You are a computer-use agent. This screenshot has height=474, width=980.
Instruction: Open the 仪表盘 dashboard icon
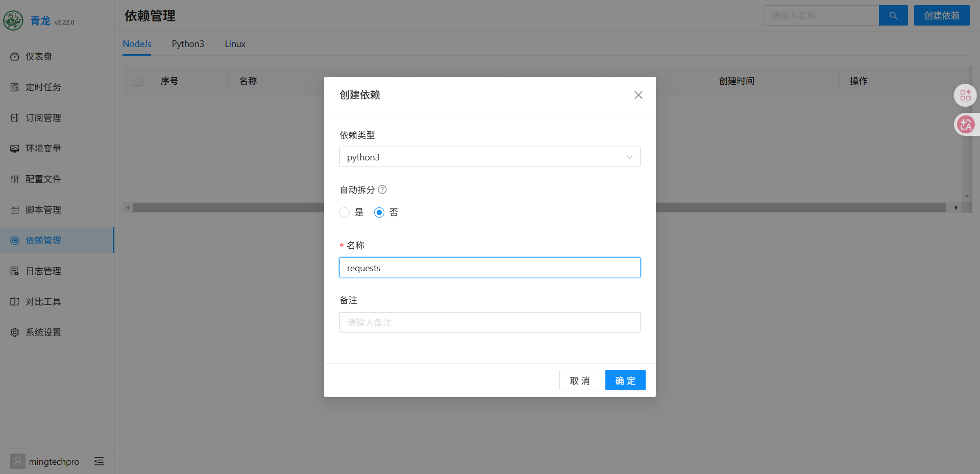tap(15, 57)
